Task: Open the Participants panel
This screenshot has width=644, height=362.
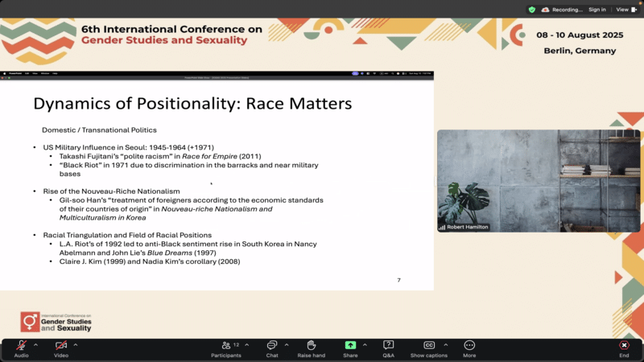Action: point(225,345)
